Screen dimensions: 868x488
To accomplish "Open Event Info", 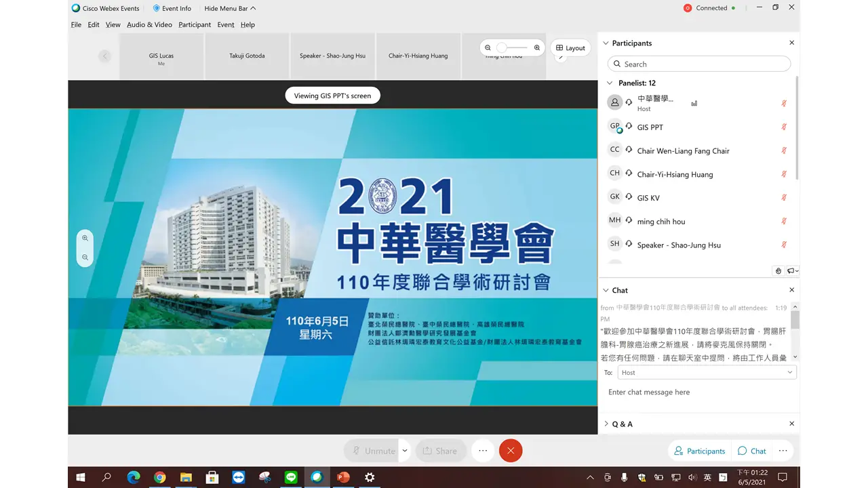I will [172, 8].
